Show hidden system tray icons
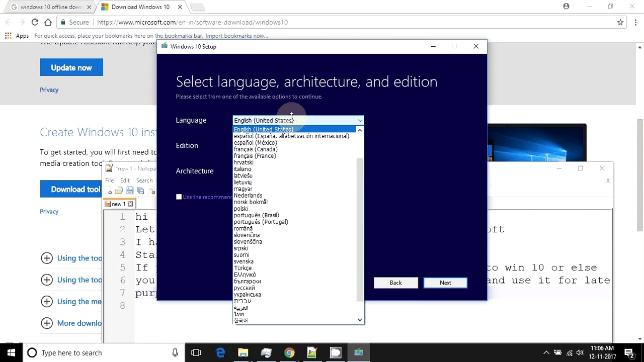This screenshot has width=644, height=362. point(546,352)
